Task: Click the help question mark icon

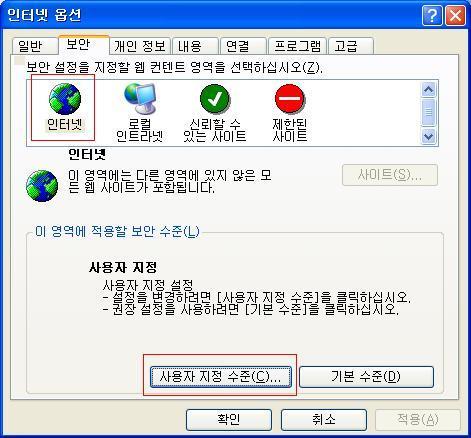Action: (432, 15)
